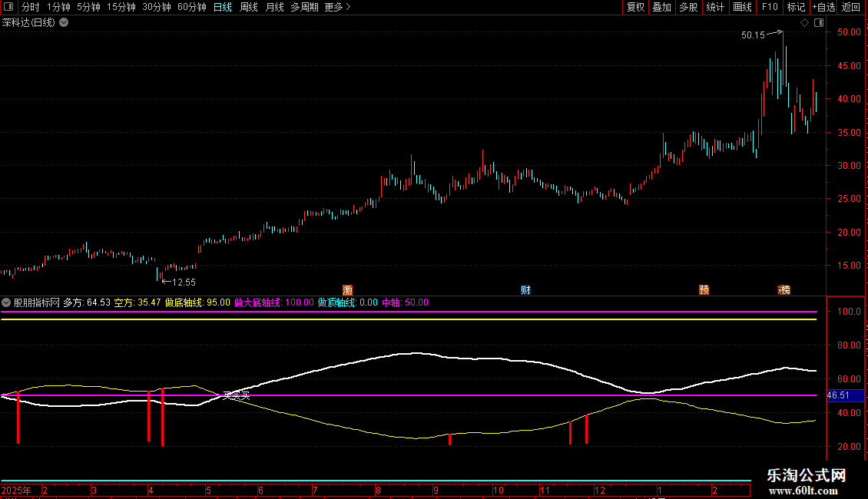The height and width of the screenshot is (499, 868).
Task: Select the 周线 weekly chart tab
Action: (249, 7)
